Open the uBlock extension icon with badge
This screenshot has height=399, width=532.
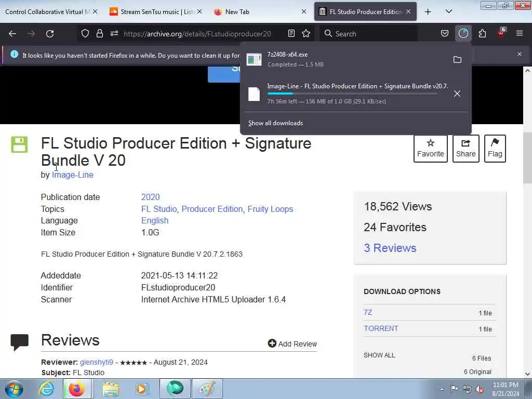coord(501,33)
